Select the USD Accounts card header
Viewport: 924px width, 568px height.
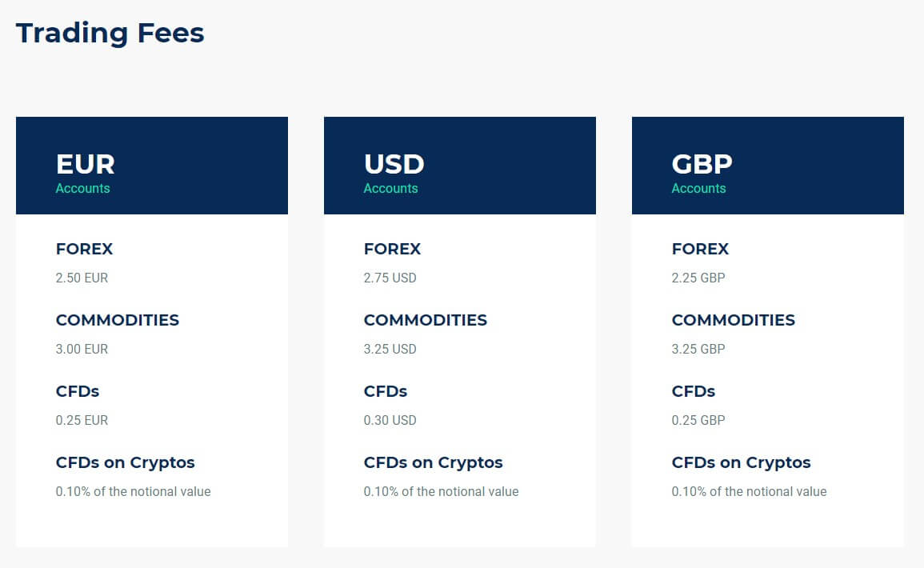tap(460, 166)
